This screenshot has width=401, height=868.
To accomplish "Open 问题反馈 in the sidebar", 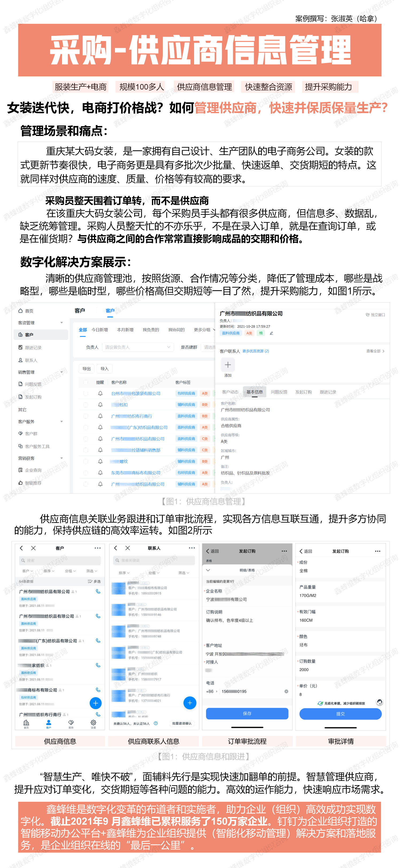I will pos(30,384).
